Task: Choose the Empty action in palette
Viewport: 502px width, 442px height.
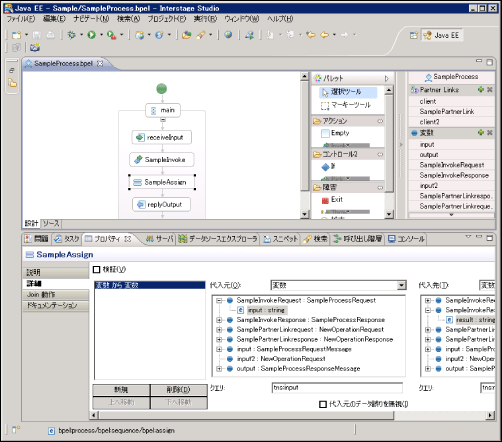Action: point(335,133)
